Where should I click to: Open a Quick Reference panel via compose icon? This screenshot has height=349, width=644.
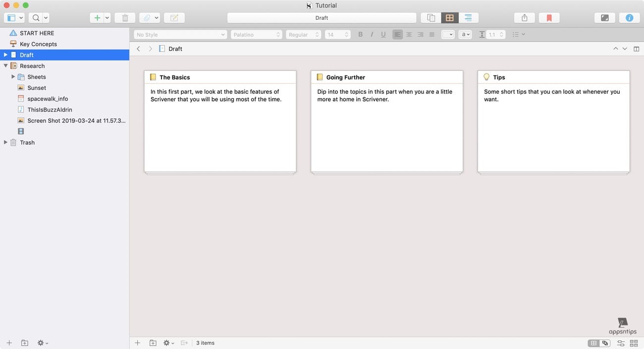(x=174, y=17)
